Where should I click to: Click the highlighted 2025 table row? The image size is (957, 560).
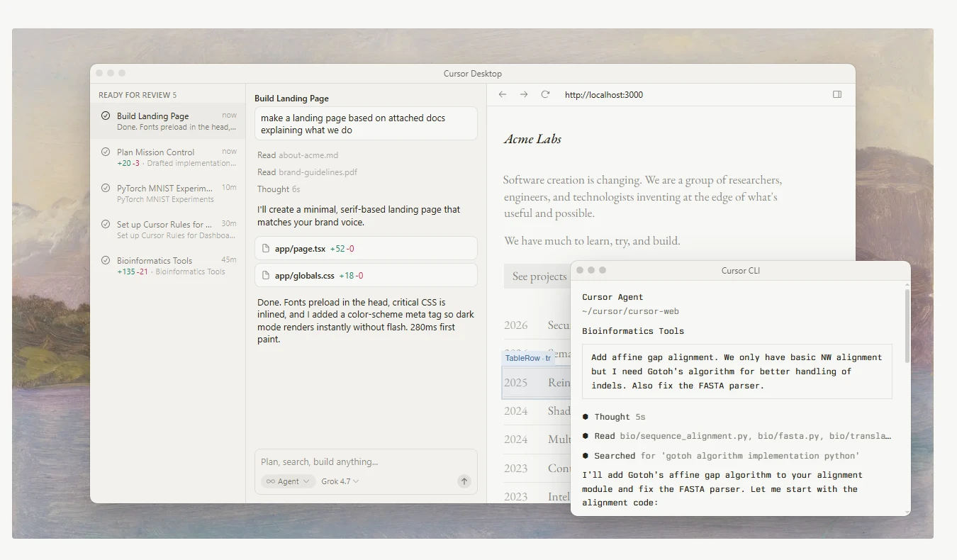click(537, 382)
